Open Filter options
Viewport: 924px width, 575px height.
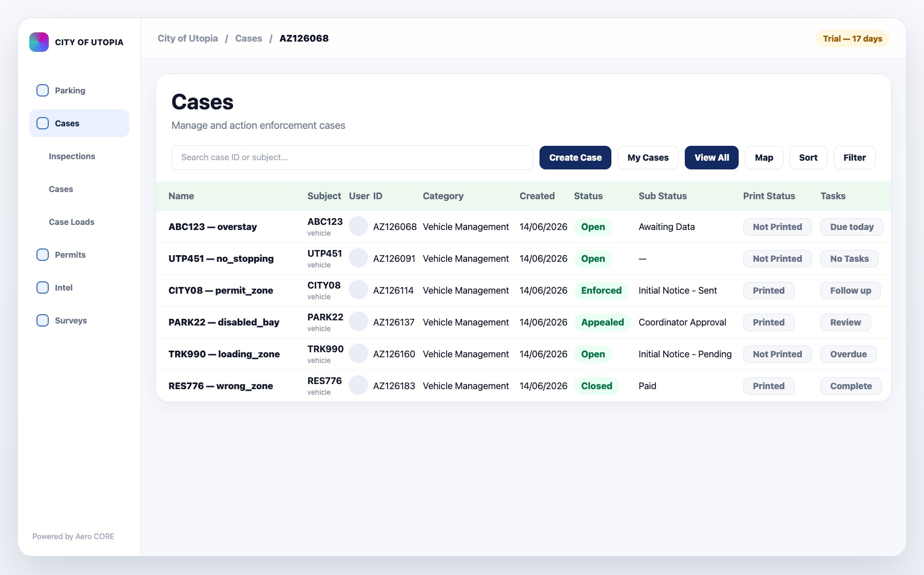coord(854,158)
